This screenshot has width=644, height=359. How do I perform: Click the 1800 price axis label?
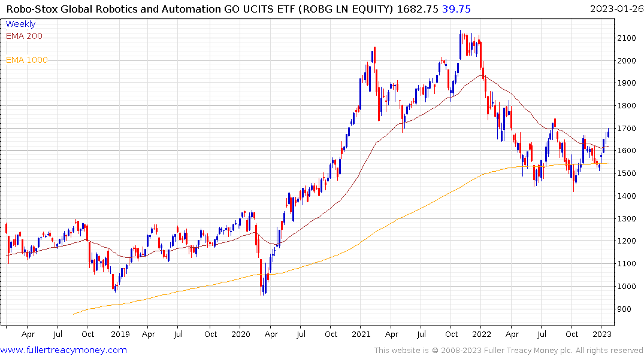(627, 106)
